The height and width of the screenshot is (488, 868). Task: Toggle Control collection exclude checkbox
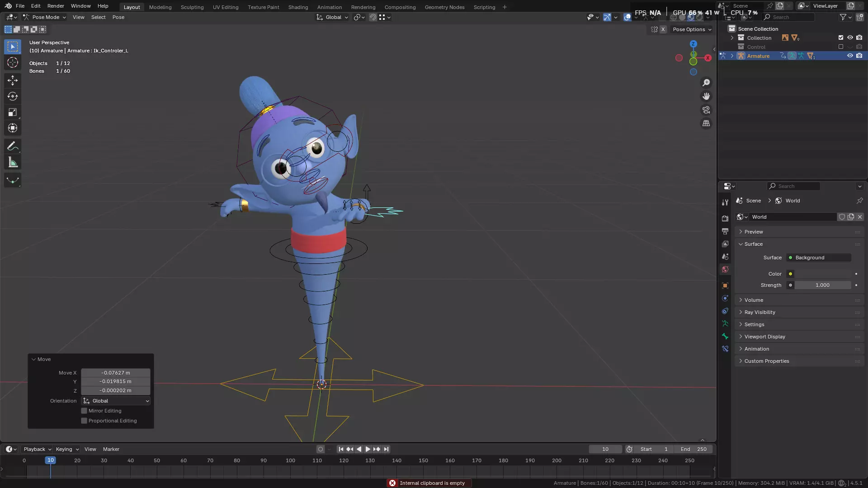[x=841, y=47]
